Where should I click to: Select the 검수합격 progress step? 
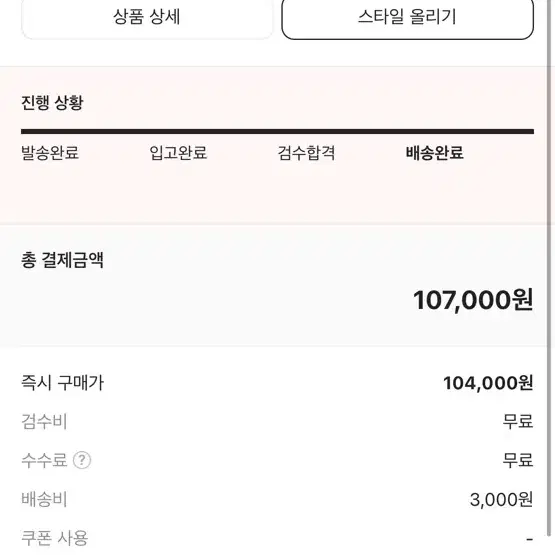click(306, 153)
